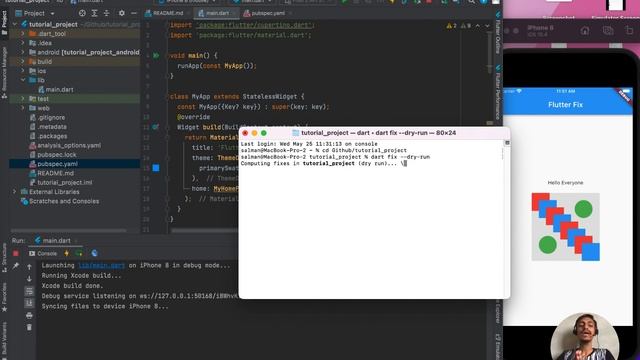640x360 pixels.
Task: Open the Resource Manager side tab
Action: tap(4, 72)
